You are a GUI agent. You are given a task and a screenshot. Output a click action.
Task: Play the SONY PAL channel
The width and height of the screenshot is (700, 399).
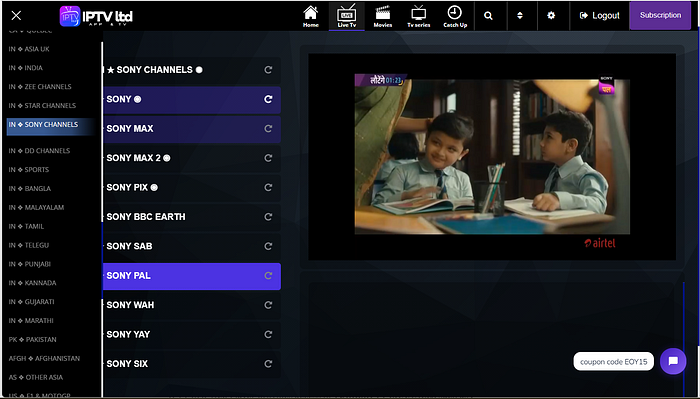(192, 276)
